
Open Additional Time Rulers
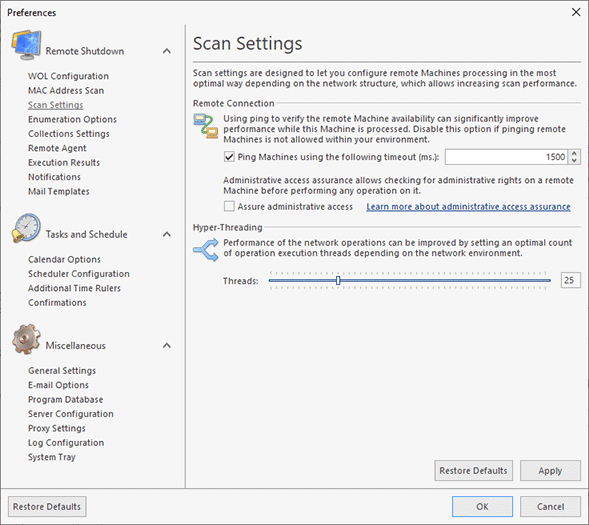point(74,288)
